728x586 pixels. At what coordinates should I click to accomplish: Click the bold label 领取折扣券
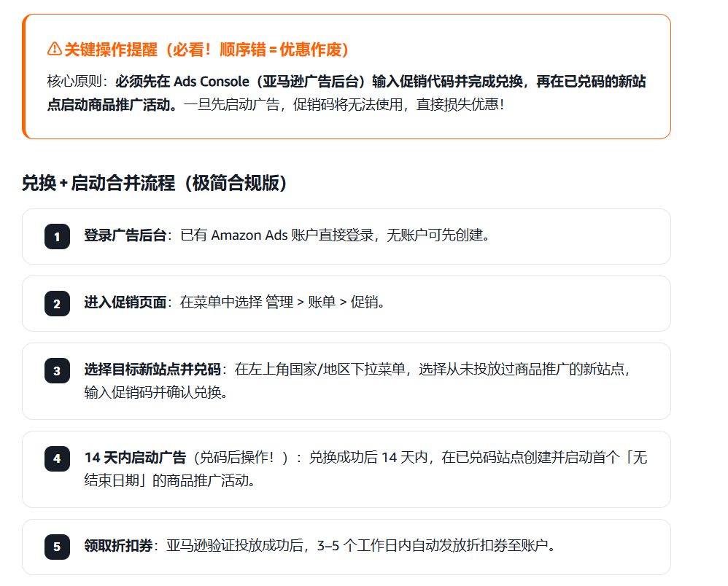coord(118,546)
